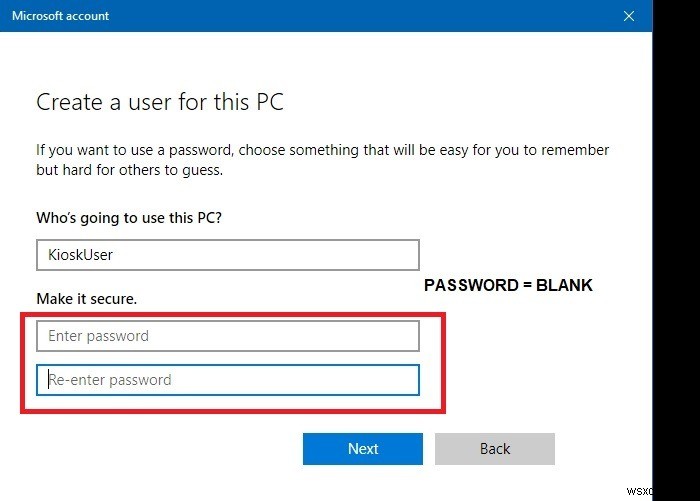
Task: Click the 'If you want to use a password' line
Action: pyautogui.click(x=322, y=150)
